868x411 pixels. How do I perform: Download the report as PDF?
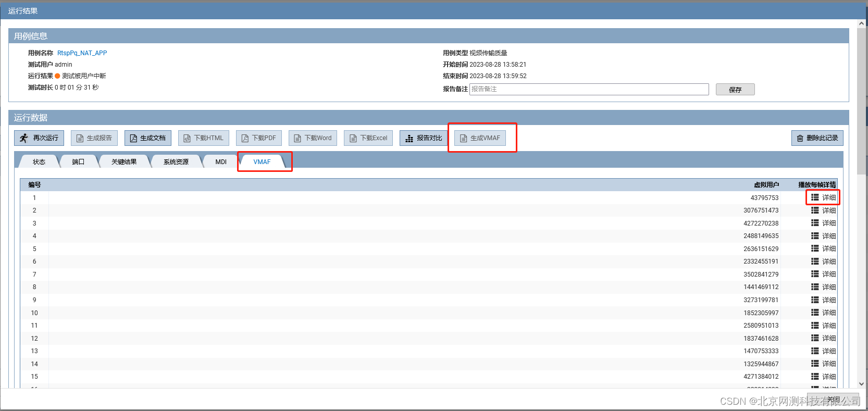[x=259, y=138]
